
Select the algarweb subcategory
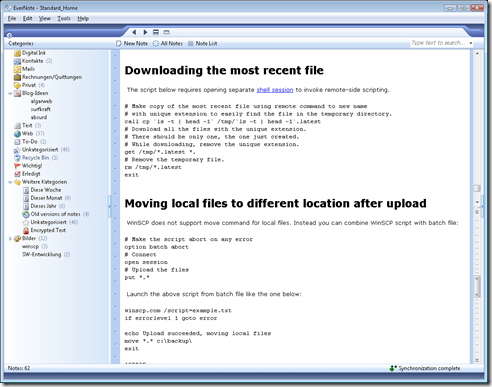pyautogui.click(x=41, y=101)
